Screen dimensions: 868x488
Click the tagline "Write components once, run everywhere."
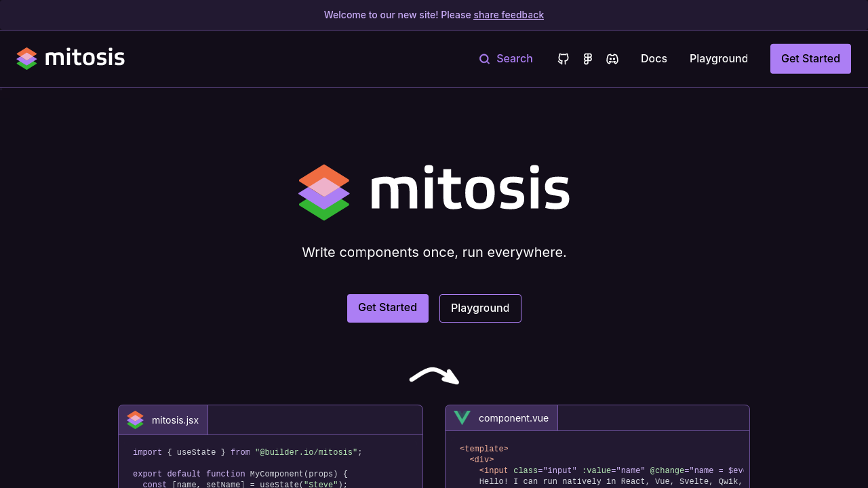coord(434,252)
